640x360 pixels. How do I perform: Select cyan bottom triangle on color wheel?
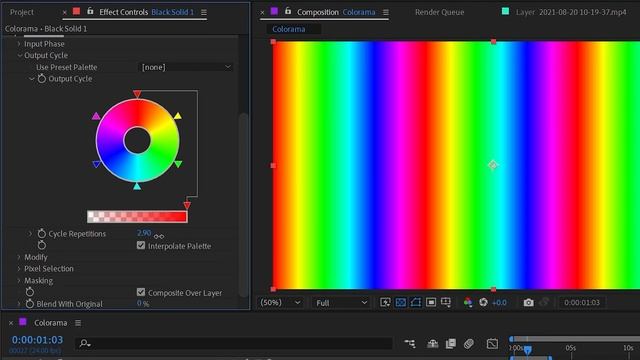click(x=137, y=187)
